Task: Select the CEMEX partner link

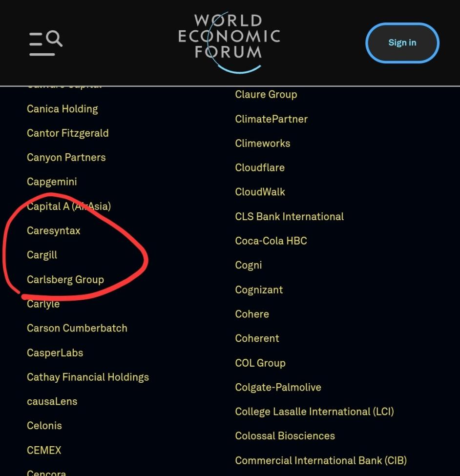Action: click(x=44, y=450)
